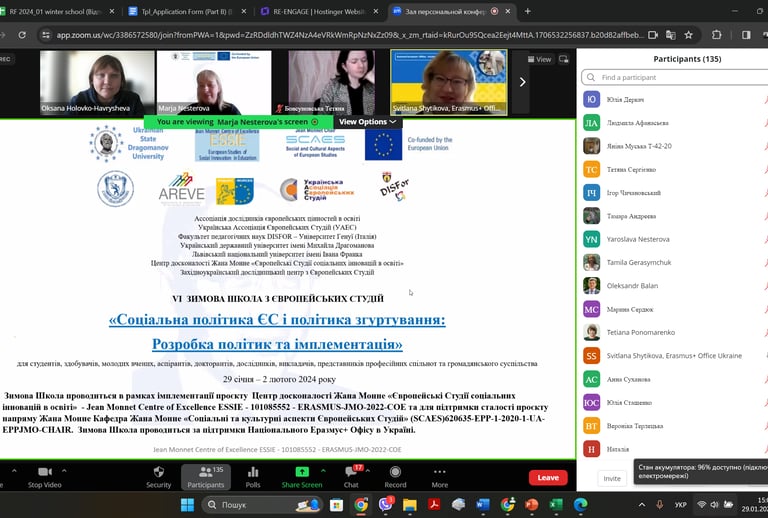Open the View Options dropdown
This screenshot has height=518, width=768.
pyautogui.click(x=367, y=122)
